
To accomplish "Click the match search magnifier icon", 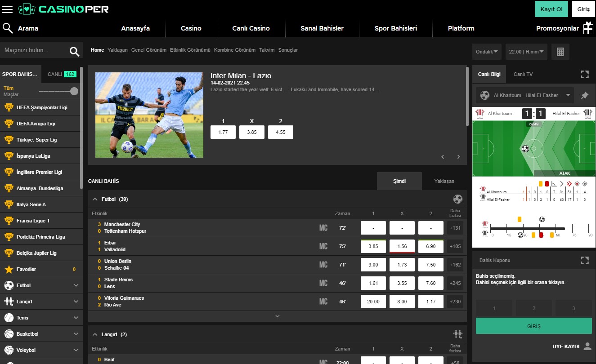I will coord(75,51).
